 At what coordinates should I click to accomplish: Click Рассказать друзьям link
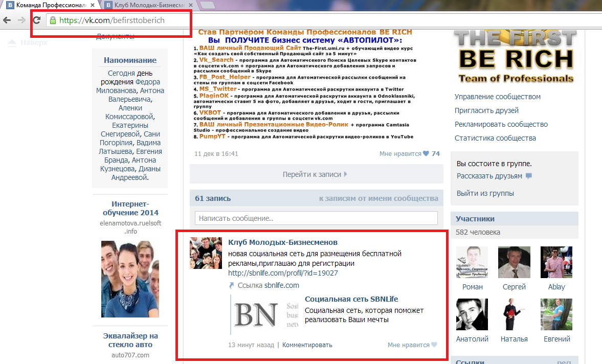489,176
